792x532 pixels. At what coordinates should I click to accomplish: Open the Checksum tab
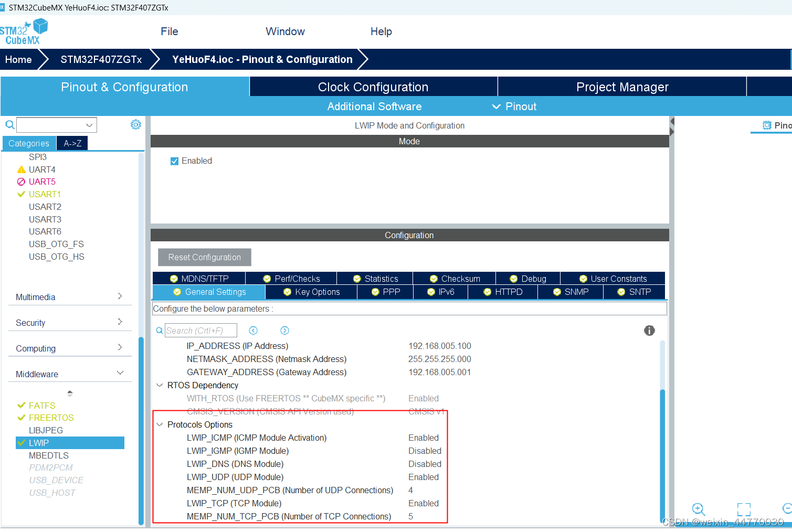[x=455, y=279]
